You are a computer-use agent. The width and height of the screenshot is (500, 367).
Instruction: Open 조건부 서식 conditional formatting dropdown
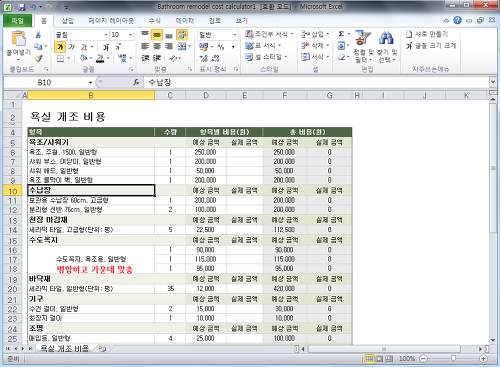coord(269,34)
